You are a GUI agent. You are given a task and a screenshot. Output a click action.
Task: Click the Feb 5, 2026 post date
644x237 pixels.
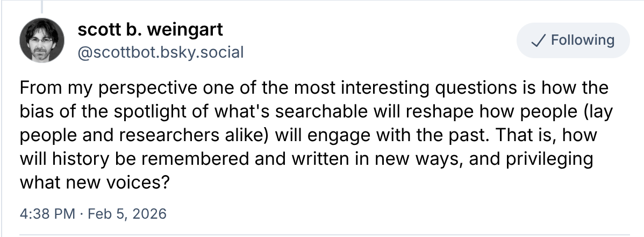click(126, 214)
